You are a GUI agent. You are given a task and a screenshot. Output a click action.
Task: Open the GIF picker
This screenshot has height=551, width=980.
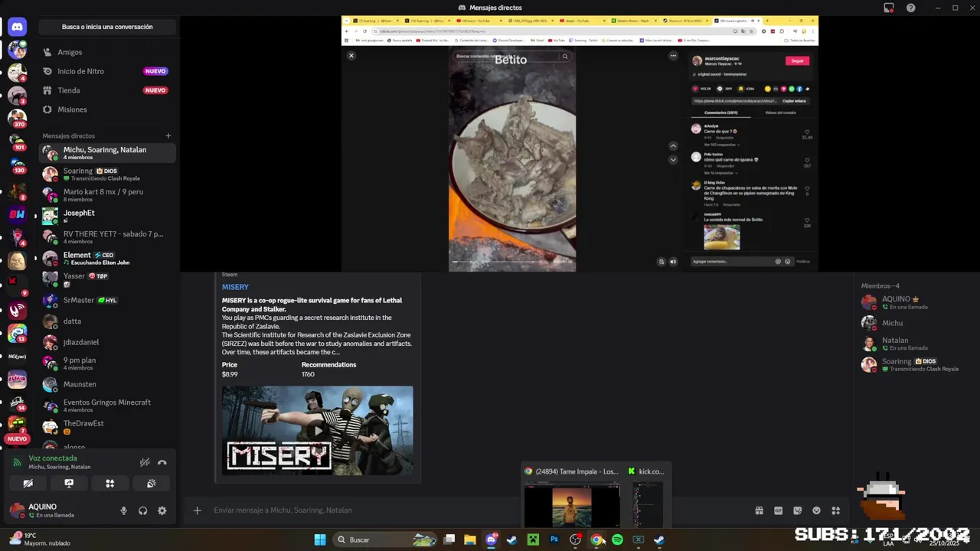[779, 510]
